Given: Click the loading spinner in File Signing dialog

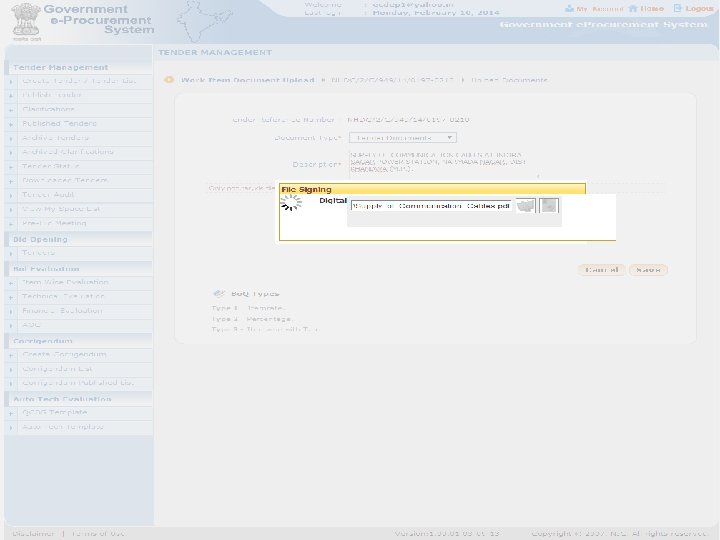Looking at the screenshot, I should (x=291, y=203).
